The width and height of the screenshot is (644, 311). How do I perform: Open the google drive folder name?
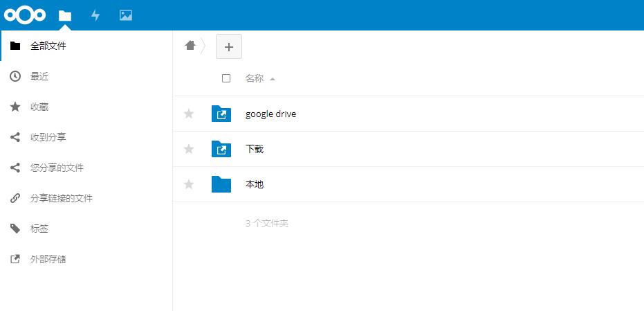coord(270,114)
